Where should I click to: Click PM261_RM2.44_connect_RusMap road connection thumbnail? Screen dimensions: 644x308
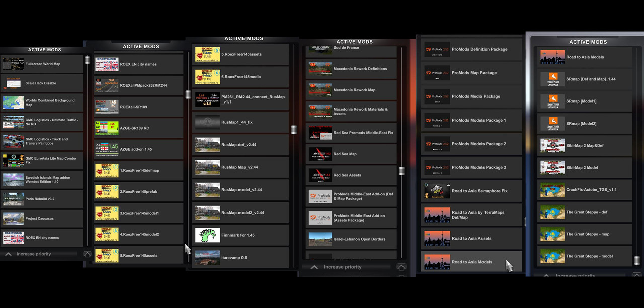click(207, 99)
